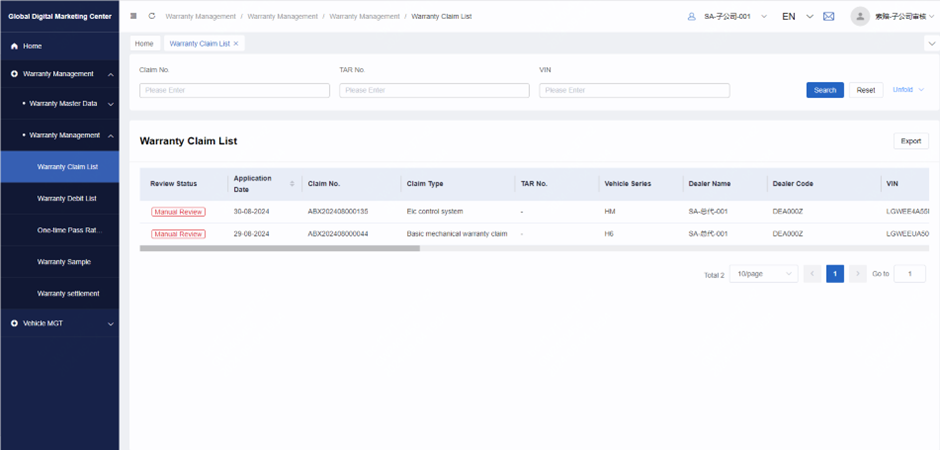Click Manual Review tag for ABX202408000135
This screenshot has width=940, height=450.
point(178,212)
